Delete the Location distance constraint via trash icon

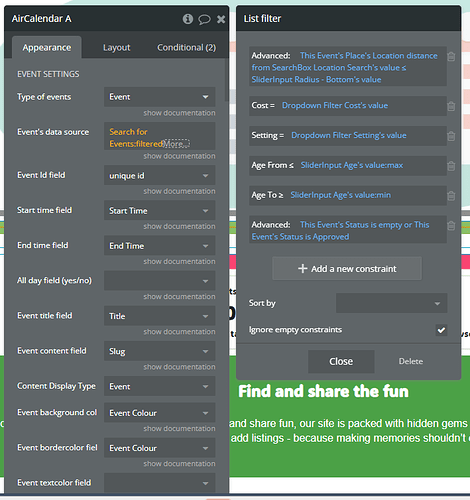[x=451, y=56]
